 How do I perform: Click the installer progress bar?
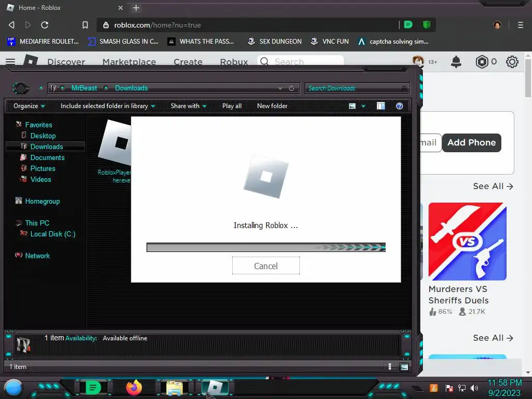[266, 247]
